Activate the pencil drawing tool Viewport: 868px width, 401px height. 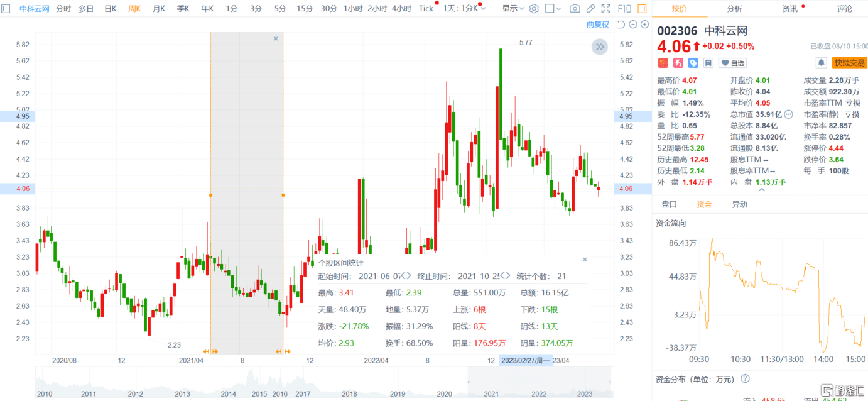(590, 9)
